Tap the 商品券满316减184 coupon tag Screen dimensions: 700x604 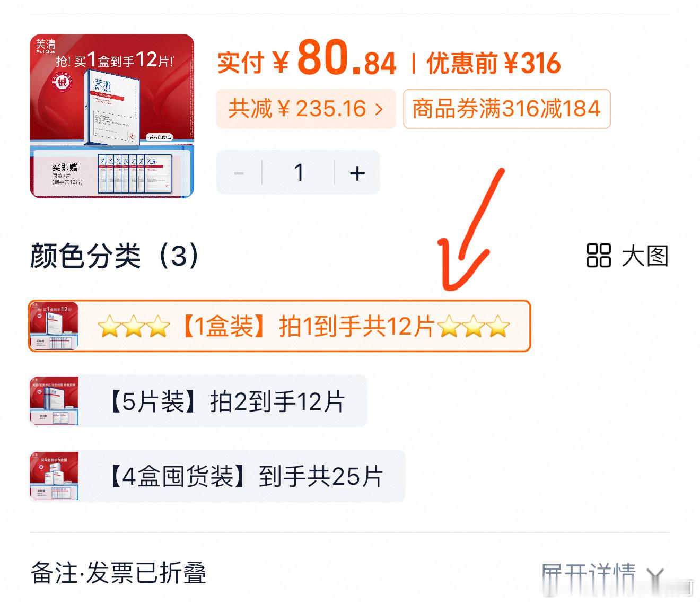pyautogui.click(x=506, y=109)
